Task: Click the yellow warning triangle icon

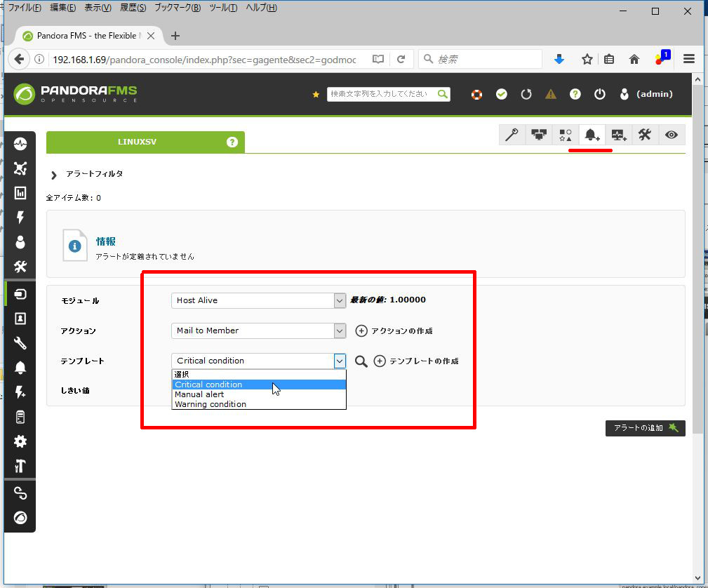Action: pyautogui.click(x=550, y=94)
